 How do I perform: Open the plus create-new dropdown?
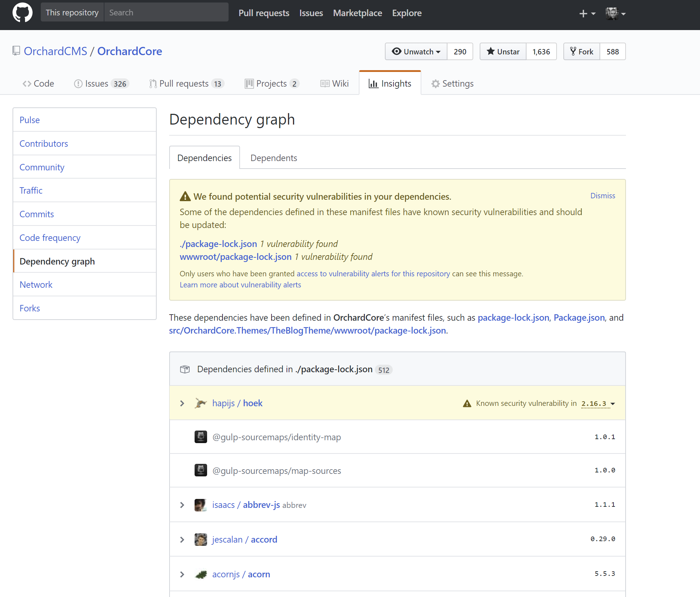(587, 14)
